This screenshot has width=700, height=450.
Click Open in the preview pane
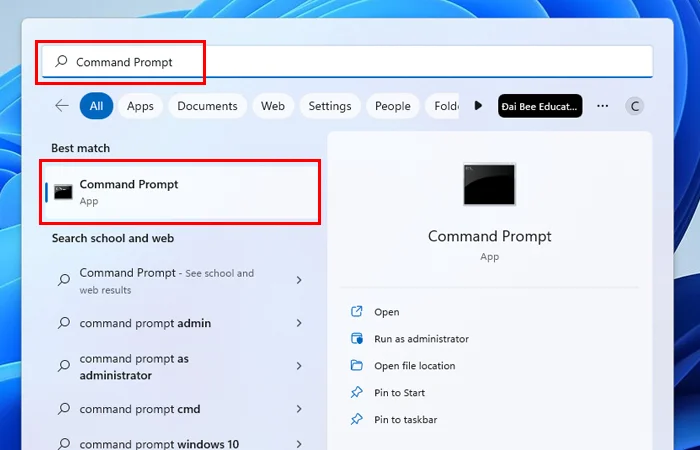pos(387,312)
